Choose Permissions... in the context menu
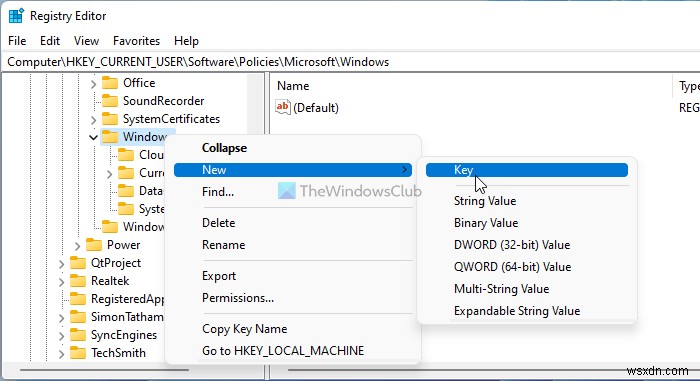 tap(293, 298)
